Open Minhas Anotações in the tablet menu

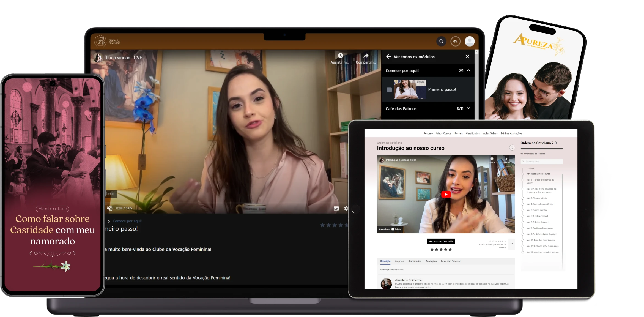511,133
